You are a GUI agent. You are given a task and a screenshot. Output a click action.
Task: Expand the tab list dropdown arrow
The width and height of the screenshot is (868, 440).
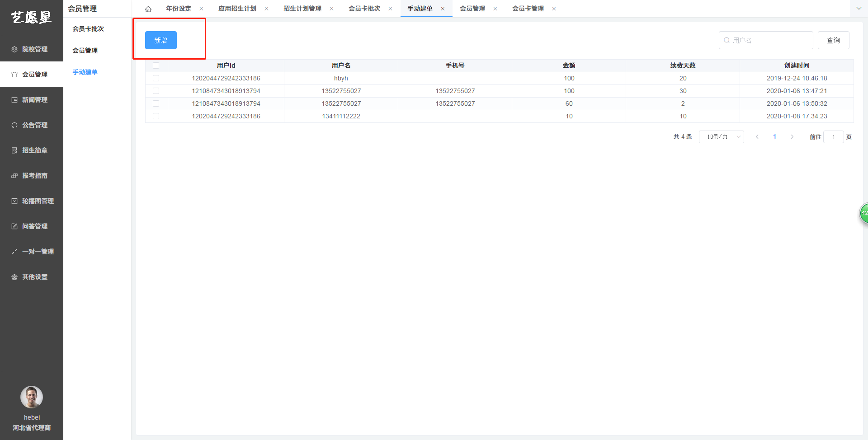[859, 9]
